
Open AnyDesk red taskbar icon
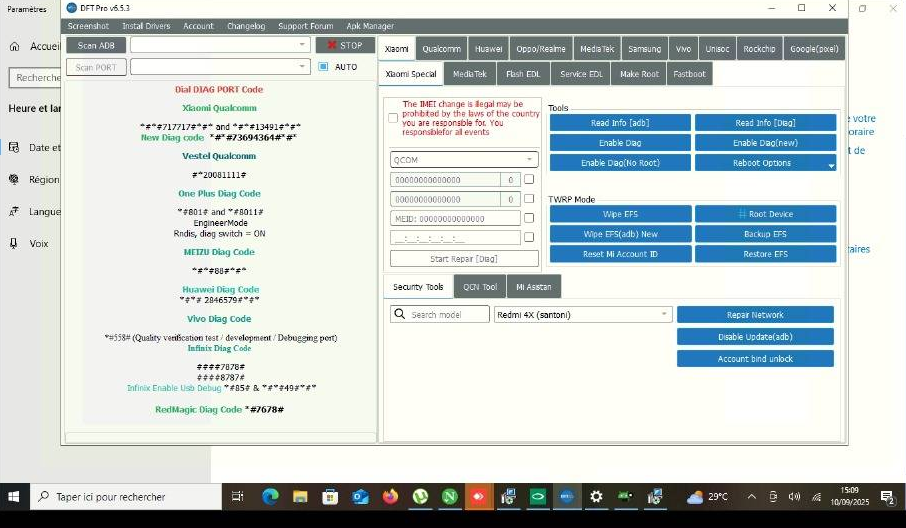pos(478,496)
